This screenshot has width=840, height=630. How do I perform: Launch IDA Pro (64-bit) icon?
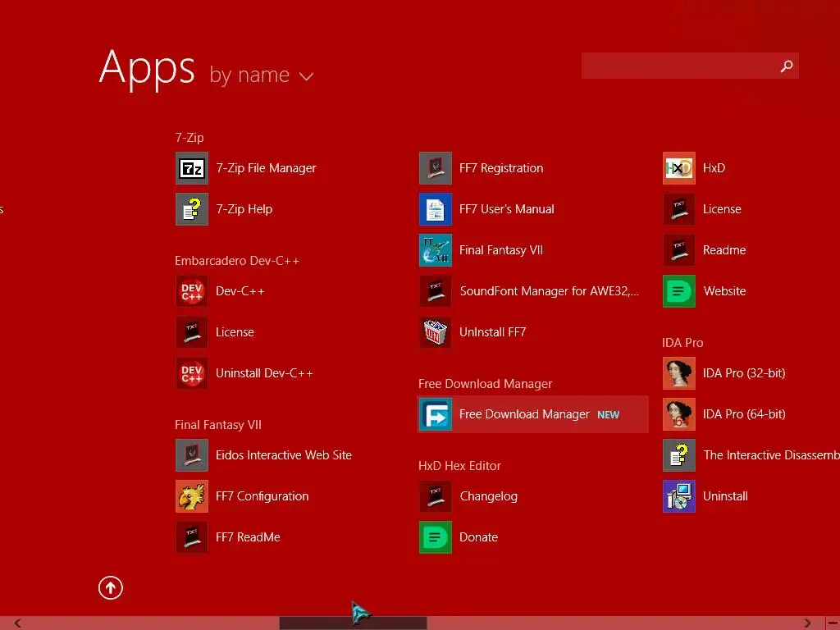pyautogui.click(x=679, y=414)
